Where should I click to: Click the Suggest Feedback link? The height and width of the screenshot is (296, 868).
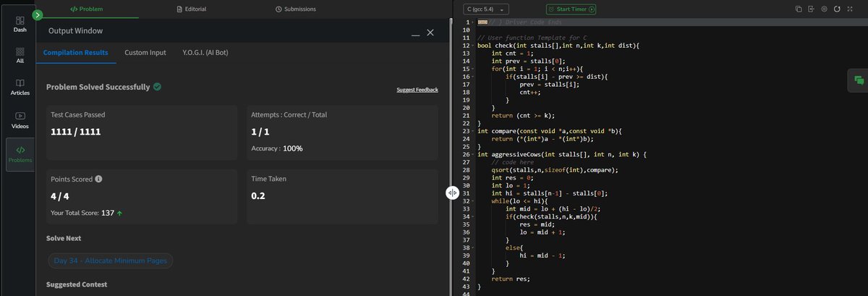(x=417, y=90)
